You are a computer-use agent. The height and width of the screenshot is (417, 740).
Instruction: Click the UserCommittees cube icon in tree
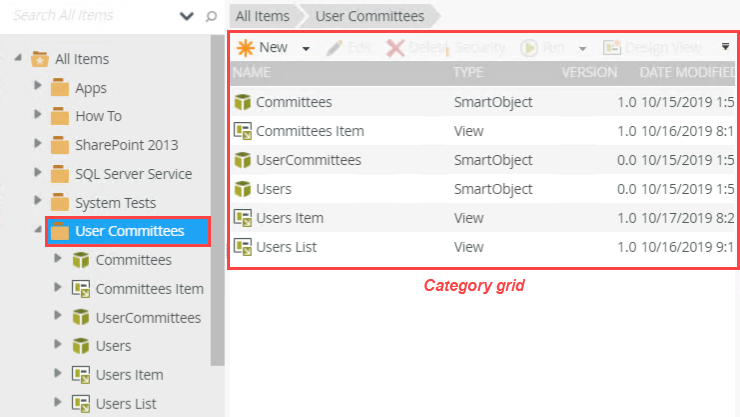(81, 317)
